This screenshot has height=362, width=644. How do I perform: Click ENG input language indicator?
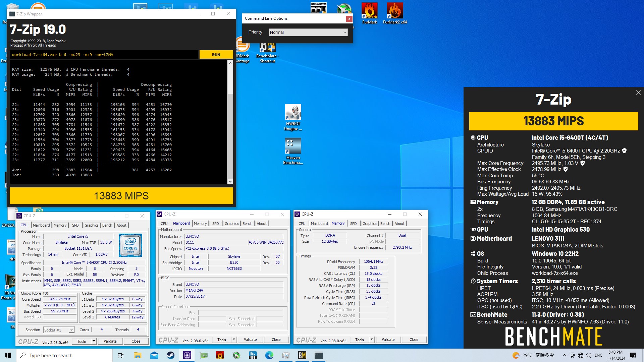pyautogui.click(x=598, y=355)
